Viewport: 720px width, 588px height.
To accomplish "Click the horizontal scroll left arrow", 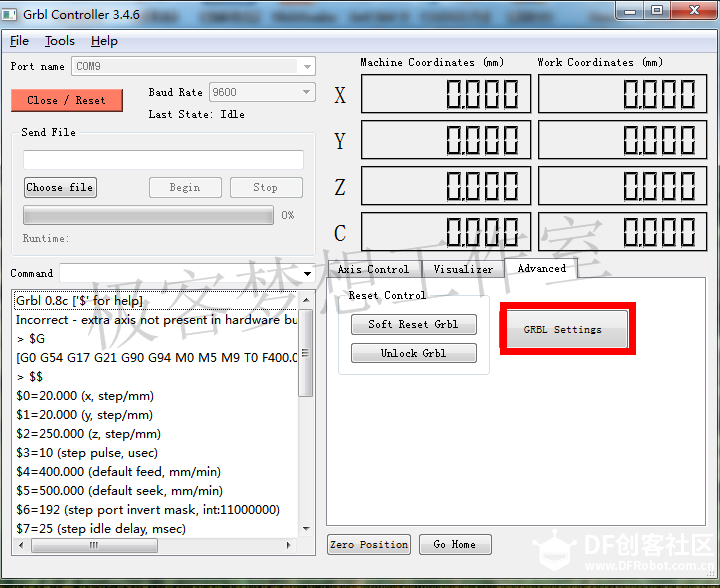I will tap(21, 545).
